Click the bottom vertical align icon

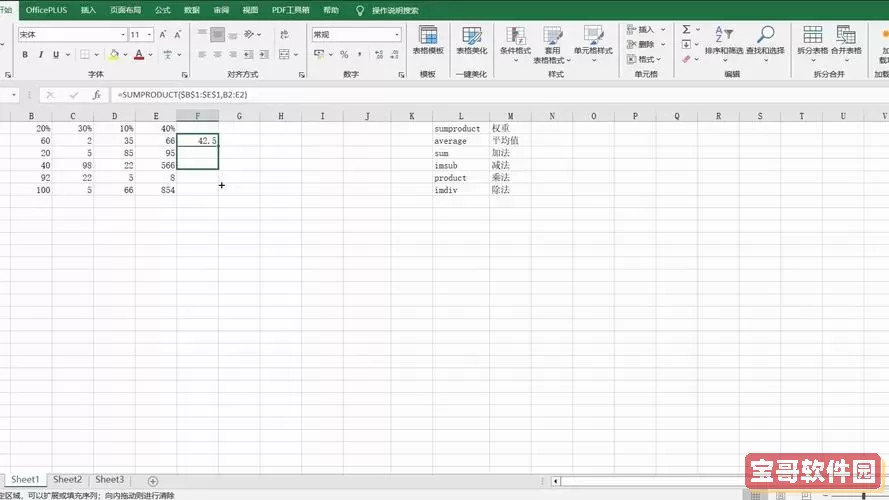232,35
